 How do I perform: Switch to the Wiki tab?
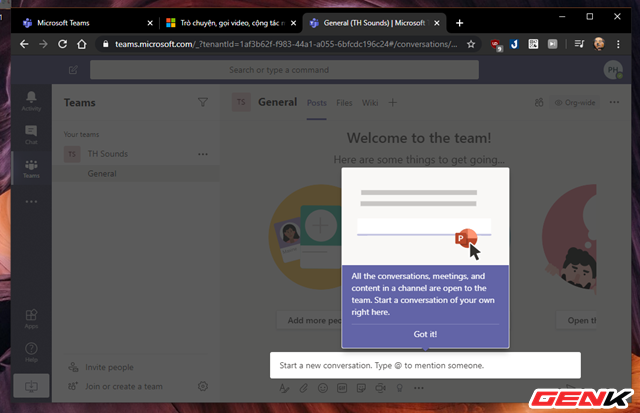coord(369,102)
